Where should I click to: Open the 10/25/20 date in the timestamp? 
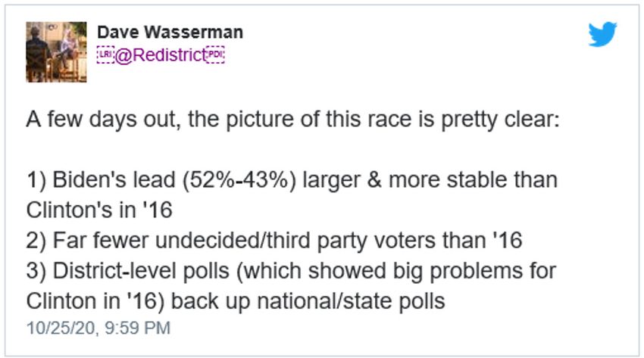coord(61,328)
